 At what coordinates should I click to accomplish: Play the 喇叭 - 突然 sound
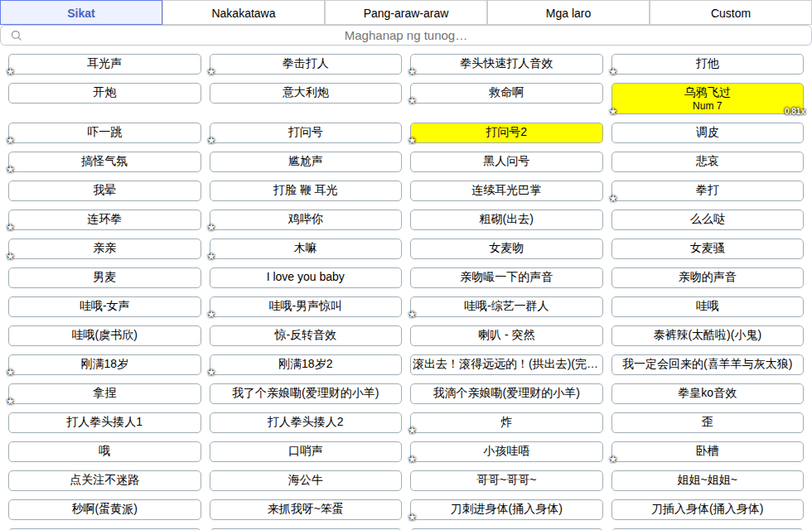point(506,335)
